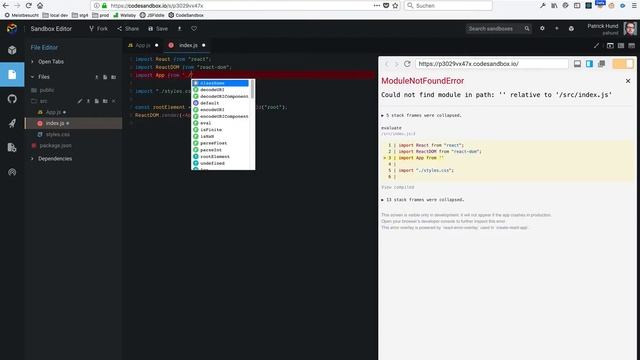Click the preview URL address field
This screenshot has width=640, height=360.
tap(491, 64)
